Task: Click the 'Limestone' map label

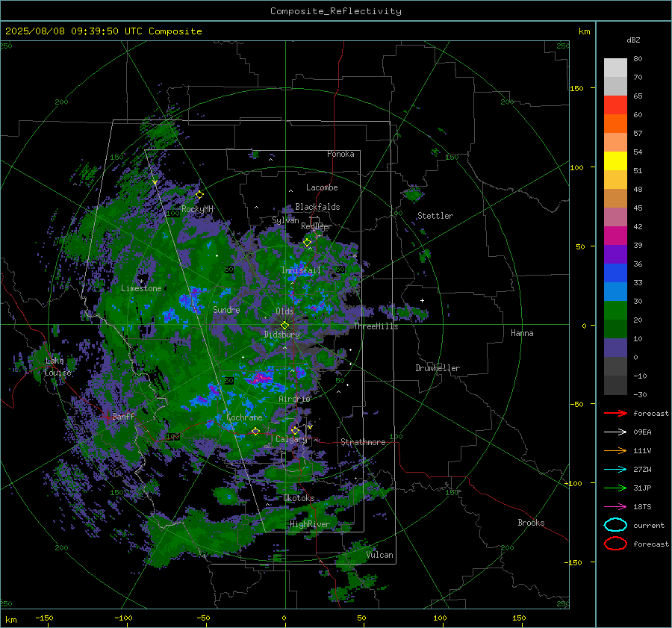Action: pos(141,288)
